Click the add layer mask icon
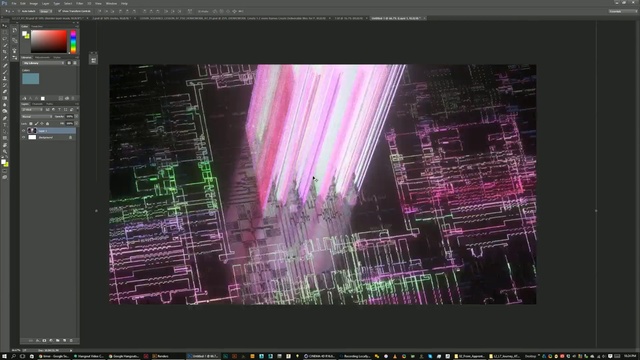640x360 pixels. 44,340
